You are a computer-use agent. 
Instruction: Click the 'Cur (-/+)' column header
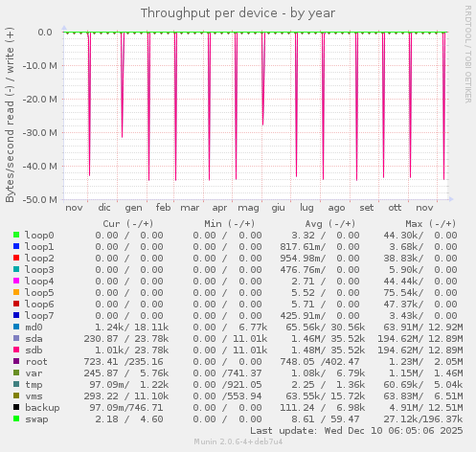tap(128, 224)
